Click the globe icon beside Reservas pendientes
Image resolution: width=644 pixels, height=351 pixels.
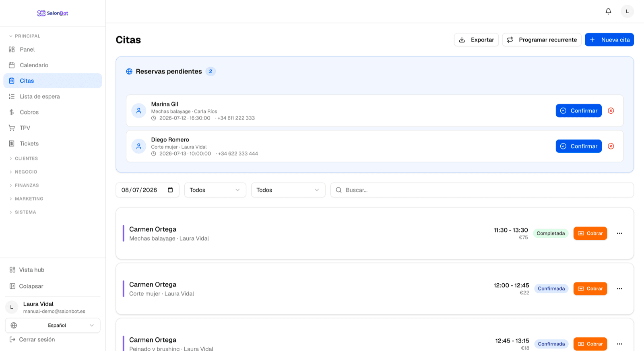(129, 72)
